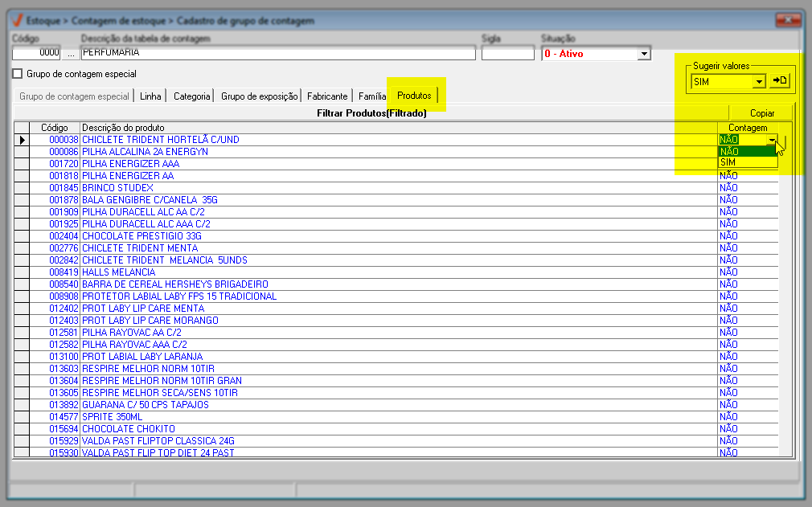Select the Família tab

click(x=371, y=96)
